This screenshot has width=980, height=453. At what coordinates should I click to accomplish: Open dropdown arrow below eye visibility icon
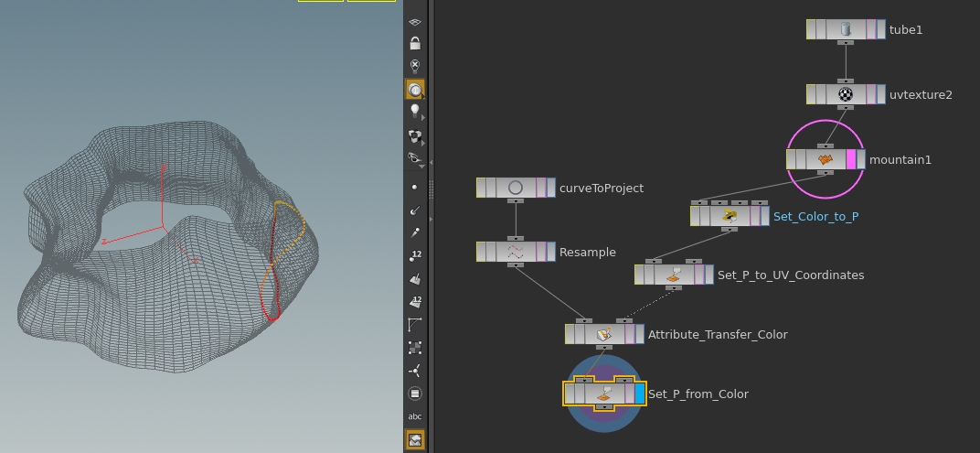point(421,167)
